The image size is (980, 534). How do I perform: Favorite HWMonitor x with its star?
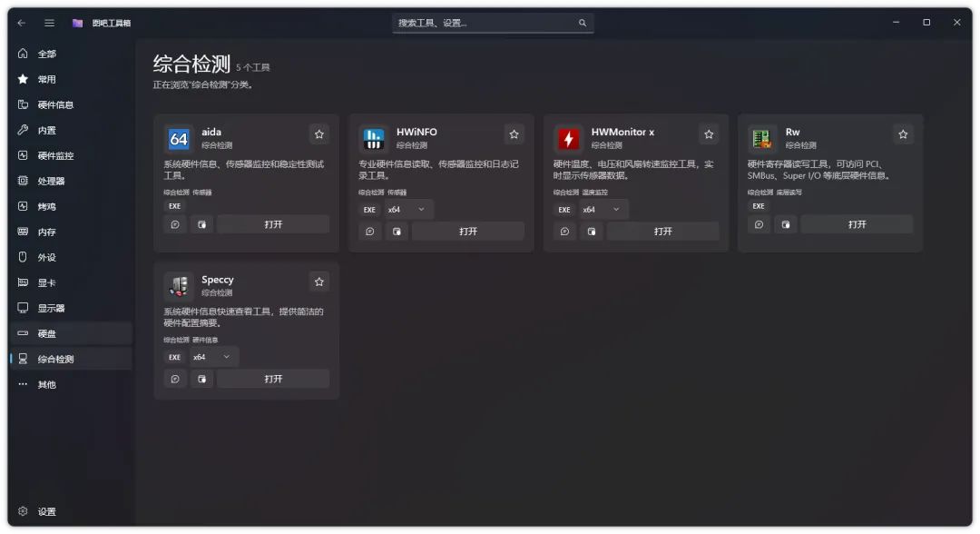point(709,134)
